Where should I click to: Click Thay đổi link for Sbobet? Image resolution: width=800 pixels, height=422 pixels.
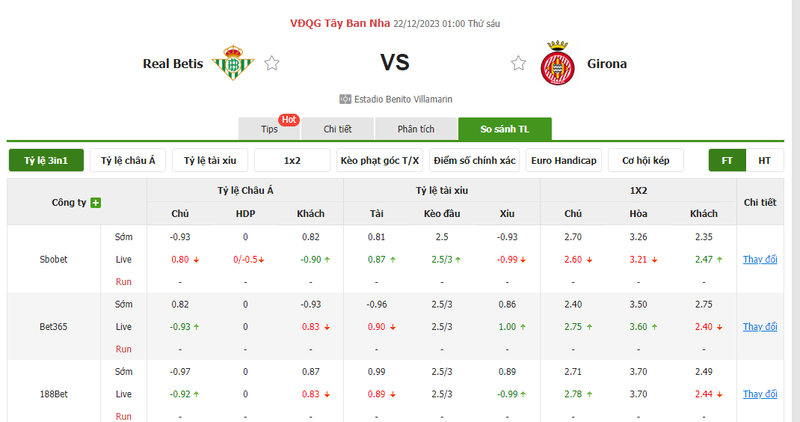click(x=760, y=259)
